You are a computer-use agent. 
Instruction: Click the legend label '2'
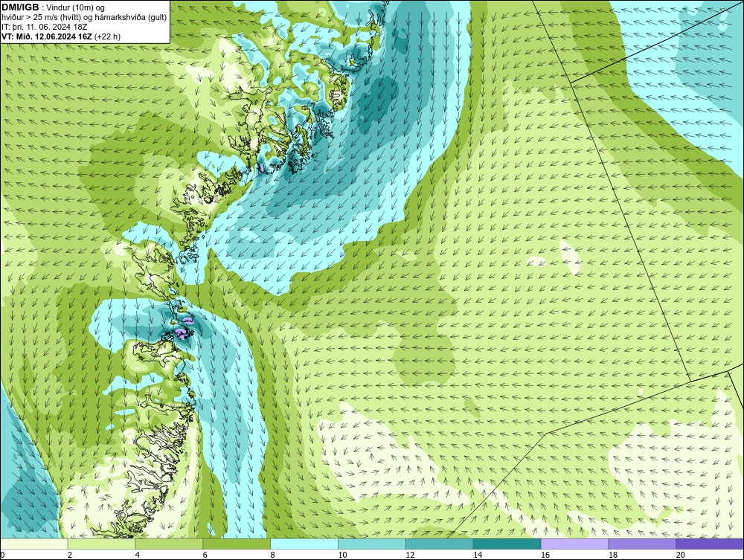tap(70, 555)
